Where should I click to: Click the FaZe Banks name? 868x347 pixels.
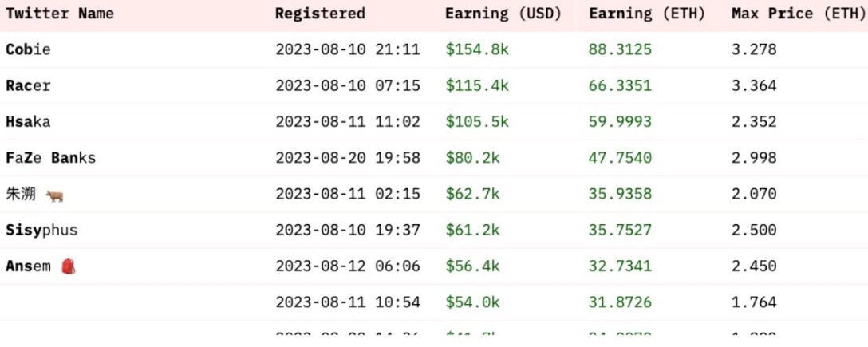pos(50,158)
